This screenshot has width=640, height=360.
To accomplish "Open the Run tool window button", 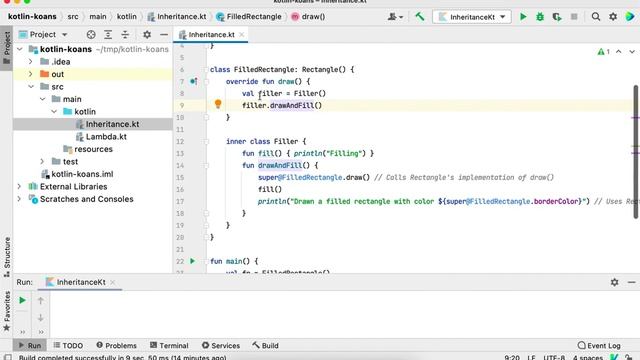I will [30, 345].
